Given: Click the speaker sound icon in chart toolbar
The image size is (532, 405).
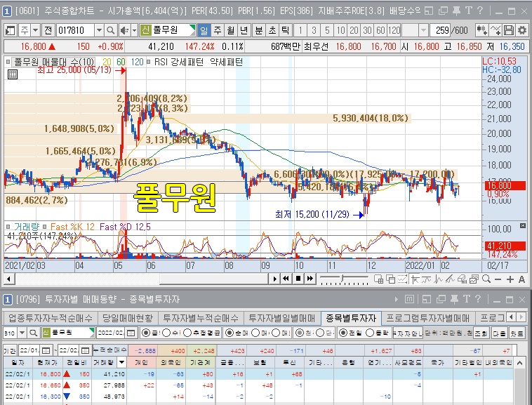Looking at the screenshot, I should pyautogui.click(x=124, y=30).
